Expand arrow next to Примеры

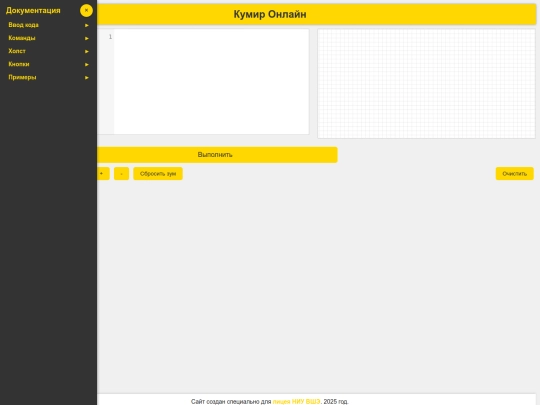pos(87,77)
